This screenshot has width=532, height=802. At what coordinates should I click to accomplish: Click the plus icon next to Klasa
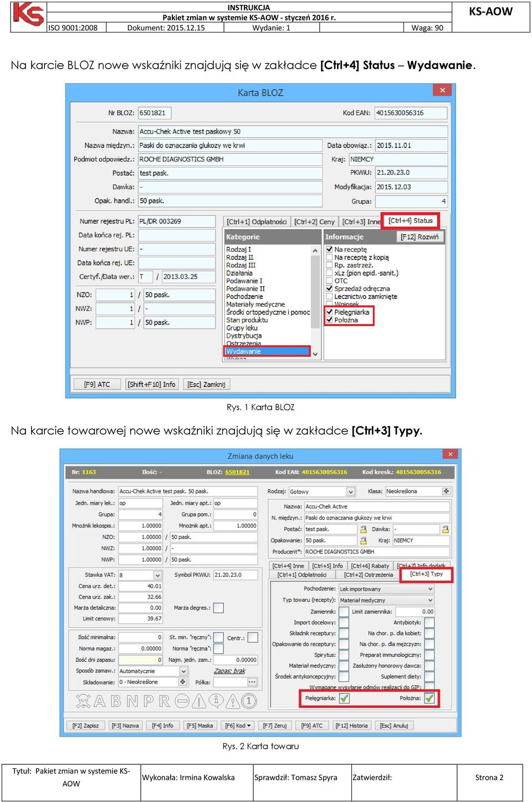pyautogui.click(x=446, y=491)
